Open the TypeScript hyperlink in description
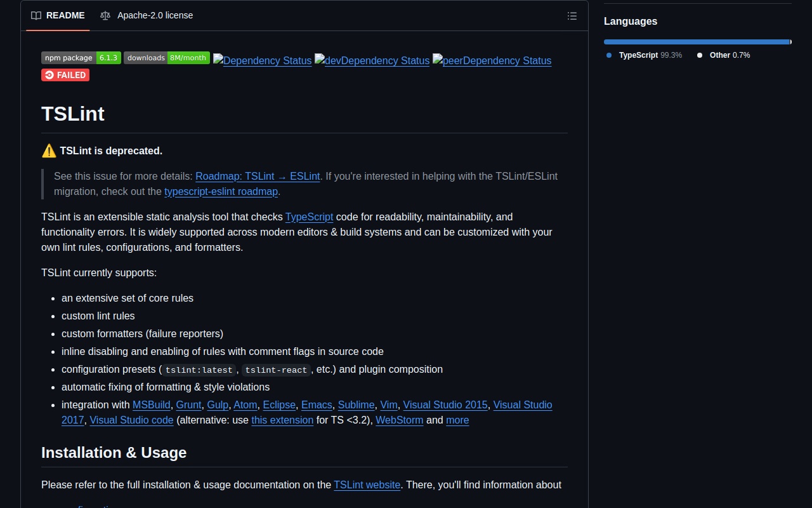 click(x=309, y=217)
